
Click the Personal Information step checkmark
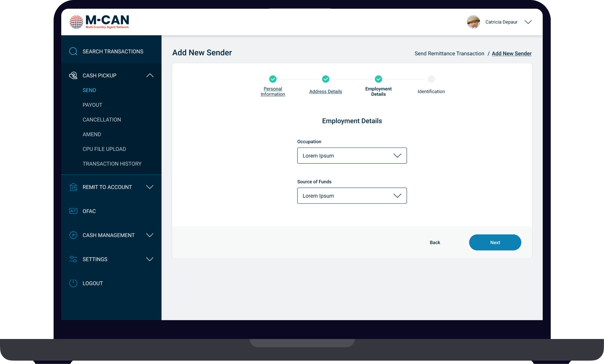coord(273,79)
